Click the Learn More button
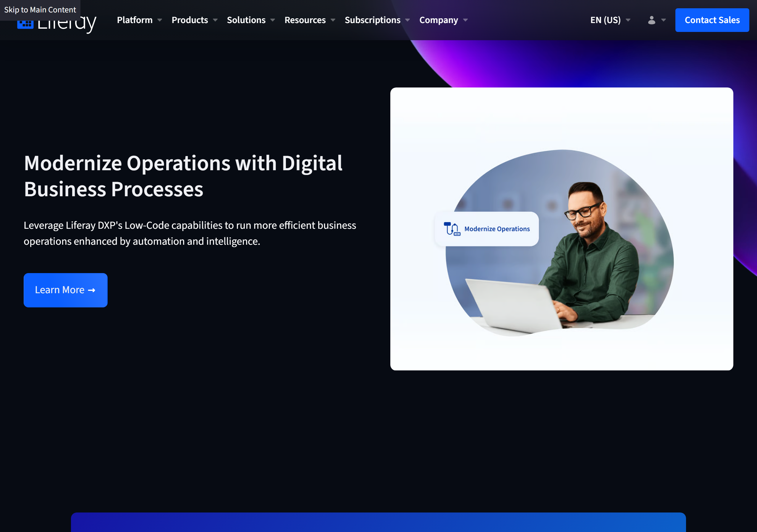The image size is (757, 532). pyautogui.click(x=66, y=290)
